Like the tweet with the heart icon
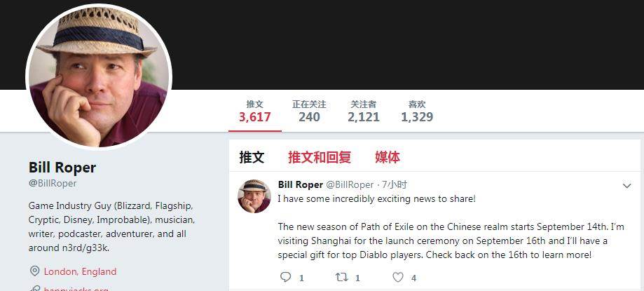 pos(398,278)
